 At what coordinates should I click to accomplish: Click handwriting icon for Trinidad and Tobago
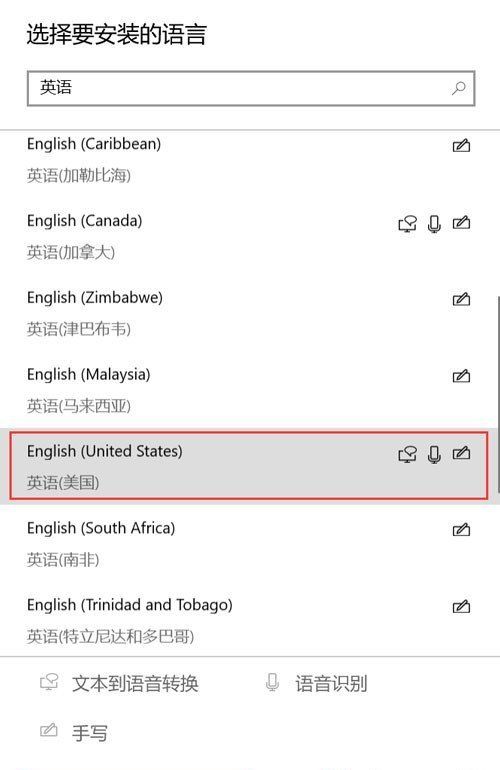click(x=461, y=607)
